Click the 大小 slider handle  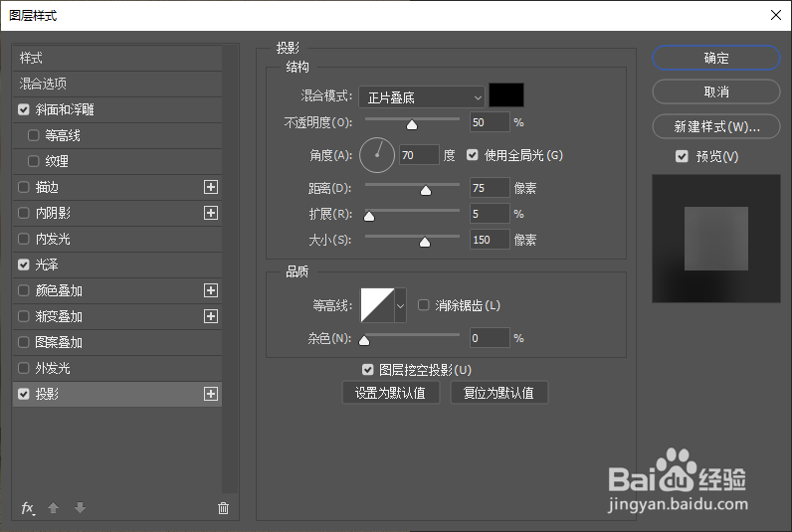pos(425,243)
